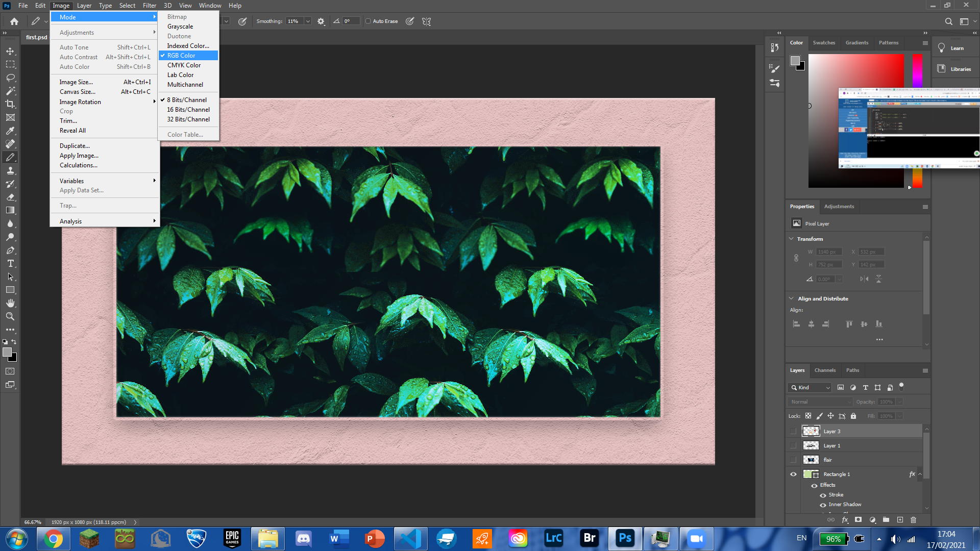This screenshot has width=980, height=551.
Task: Select CMYK Color from mode submenu
Action: 184,65
